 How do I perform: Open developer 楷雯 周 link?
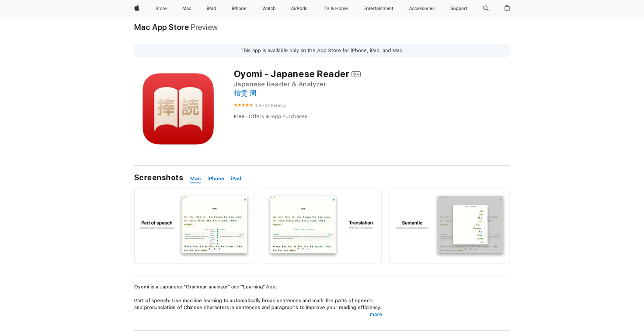pyautogui.click(x=245, y=93)
